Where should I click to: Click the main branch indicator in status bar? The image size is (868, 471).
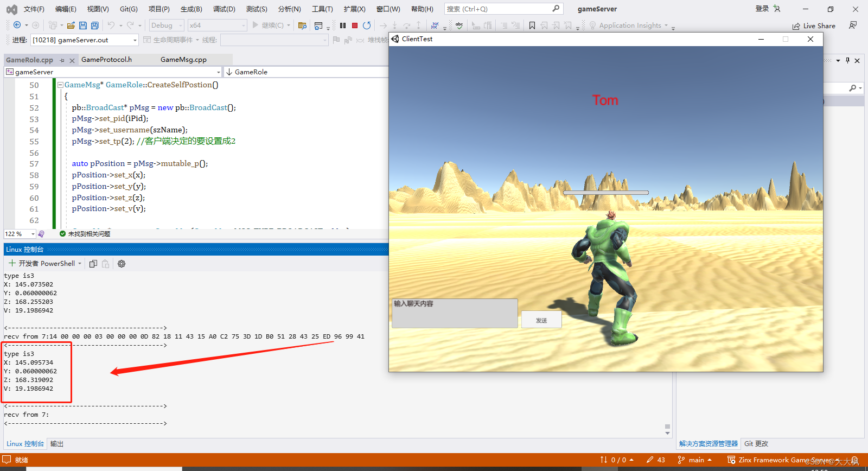[x=695, y=460]
